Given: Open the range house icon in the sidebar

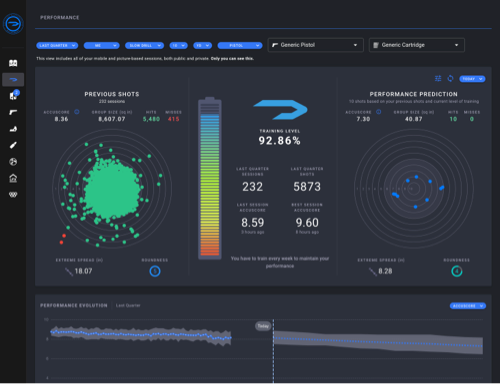Looking at the screenshot, I should [x=13, y=178].
